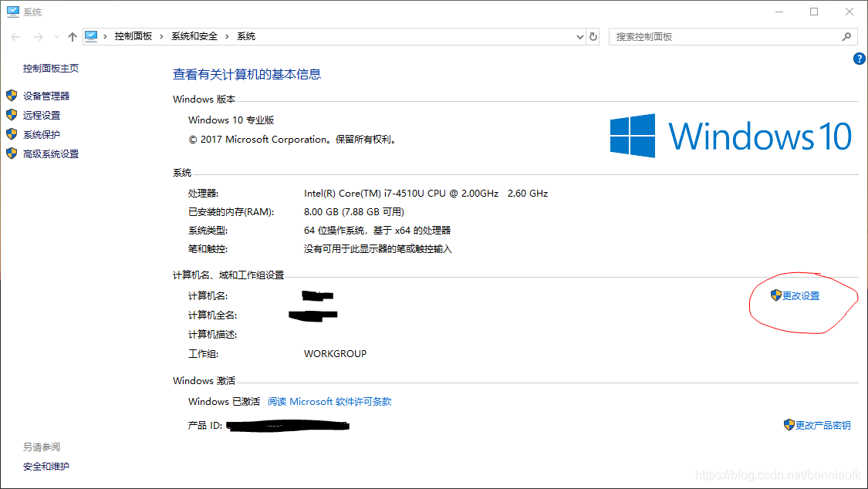868x489 pixels.
Task: Close the 系统 window
Action: pyautogui.click(x=849, y=12)
